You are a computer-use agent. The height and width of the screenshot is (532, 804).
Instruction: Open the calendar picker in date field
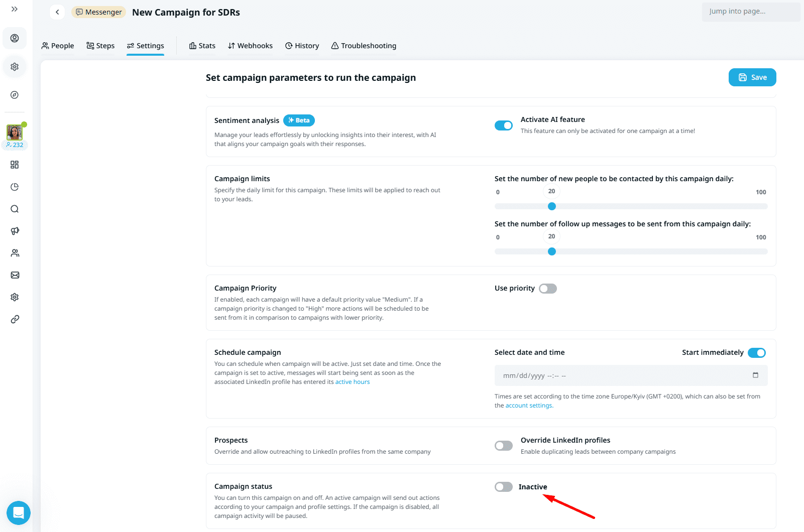pos(755,375)
